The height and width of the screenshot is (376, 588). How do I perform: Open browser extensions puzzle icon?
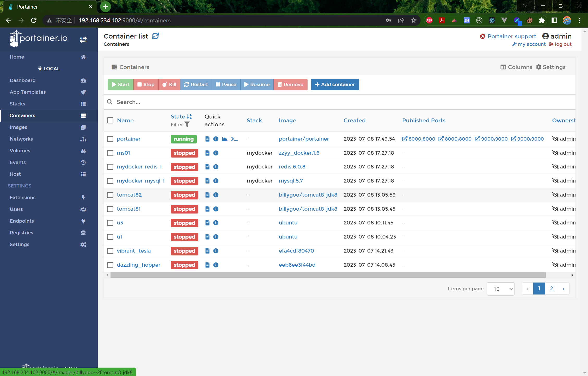coord(542,20)
